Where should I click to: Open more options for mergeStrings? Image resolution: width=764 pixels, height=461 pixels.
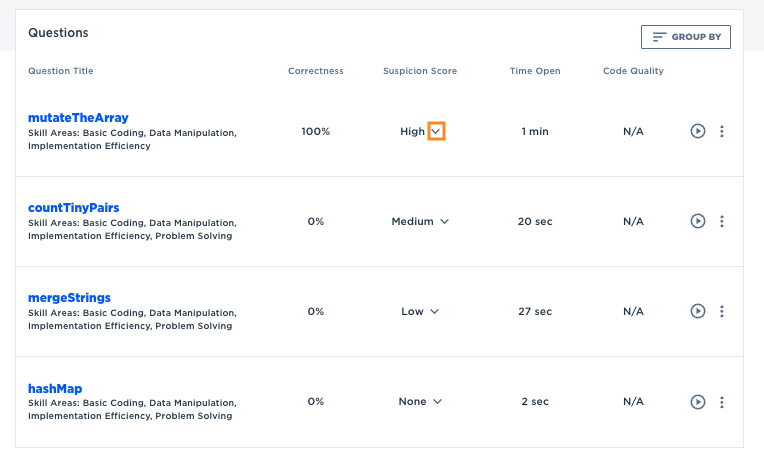click(722, 311)
